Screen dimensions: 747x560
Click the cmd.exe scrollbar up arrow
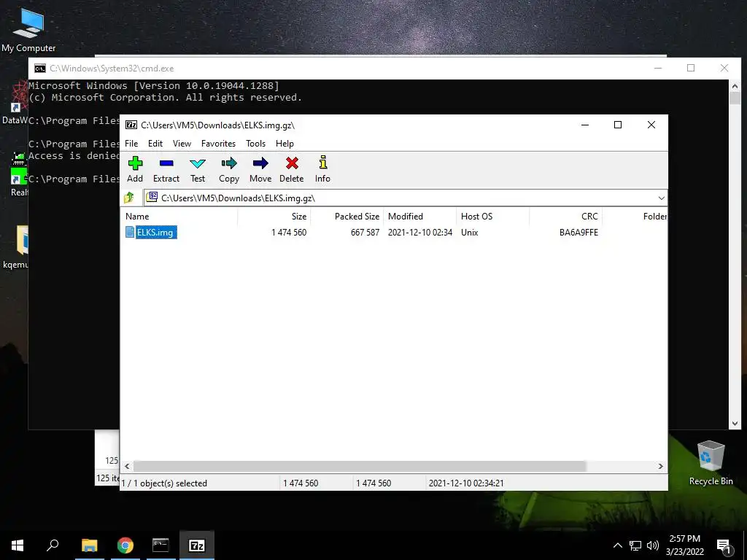[735, 86]
